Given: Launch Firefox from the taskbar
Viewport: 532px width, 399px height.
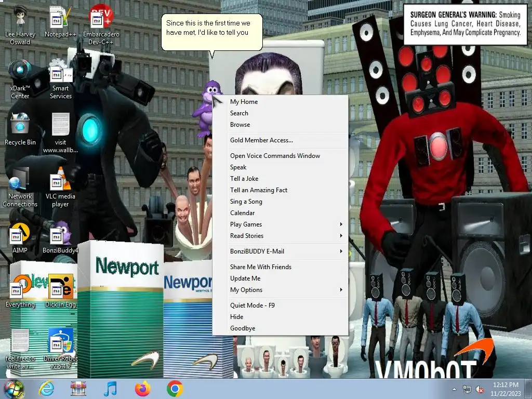Looking at the screenshot, I should tap(142, 389).
